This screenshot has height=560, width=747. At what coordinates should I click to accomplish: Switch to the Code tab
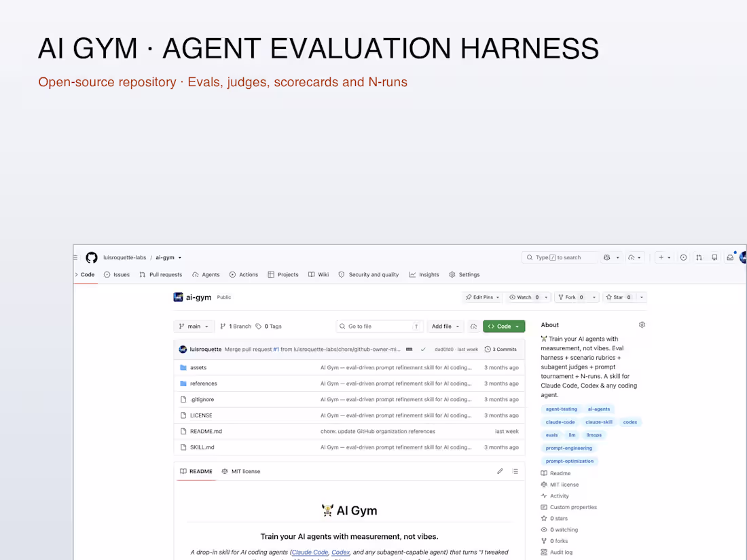86,275
